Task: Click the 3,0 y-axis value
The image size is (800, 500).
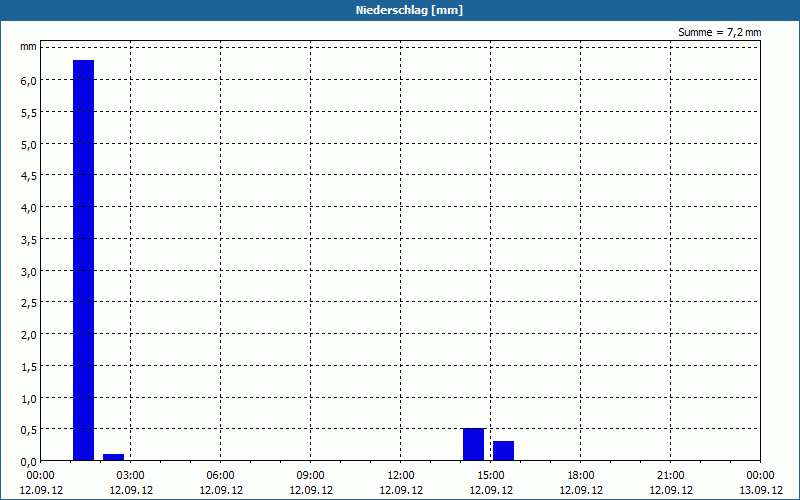Action: pos(29,271)
